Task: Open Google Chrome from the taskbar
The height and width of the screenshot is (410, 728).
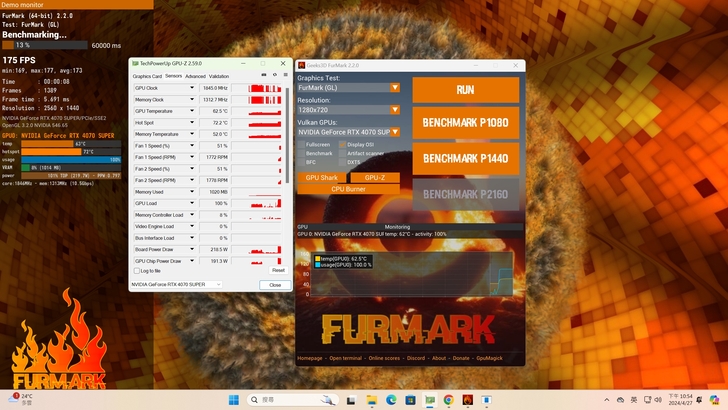Action: pyautogui.click(x=448, y=400)
